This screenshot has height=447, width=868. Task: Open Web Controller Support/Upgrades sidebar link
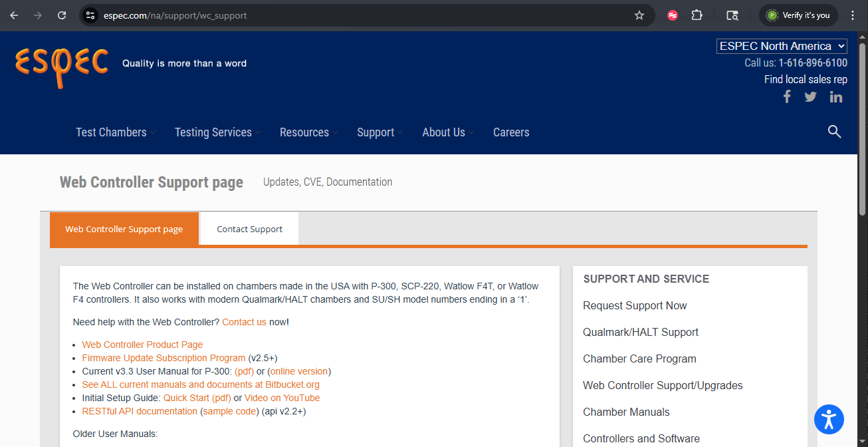click(x=663, y=385)
